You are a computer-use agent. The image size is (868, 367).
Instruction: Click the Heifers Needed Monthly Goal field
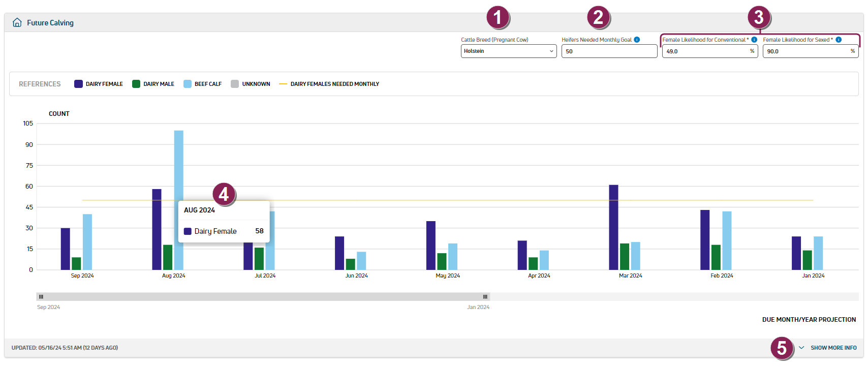tap(609, 51)
